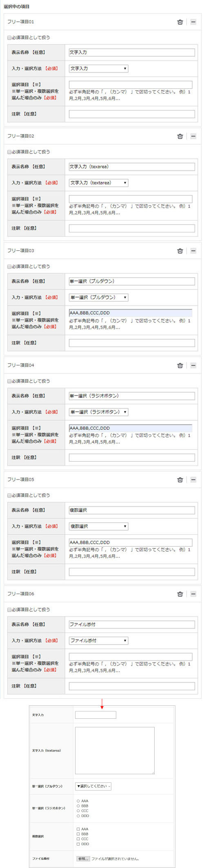Click the preview textarea for 文字入力（textarea）
The height and width of the screenshot is (868, 204).
[x=115, y=750]
